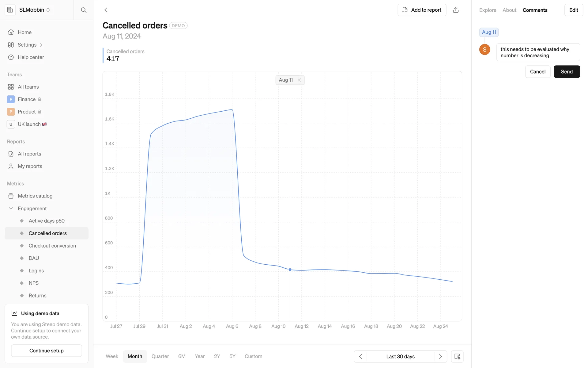This screenshot has height=368, width=588.
Task: Click the Home icon in sidebar
Action: point(11,32)
